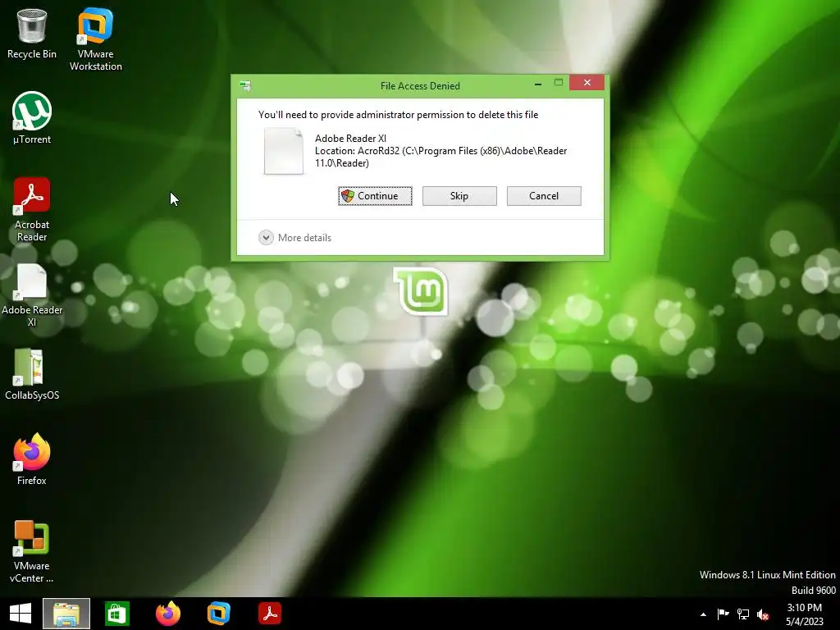Screen dimensions: 840x630
Task: Open the Windows Store taskbar icon
Action: point(116,614)
